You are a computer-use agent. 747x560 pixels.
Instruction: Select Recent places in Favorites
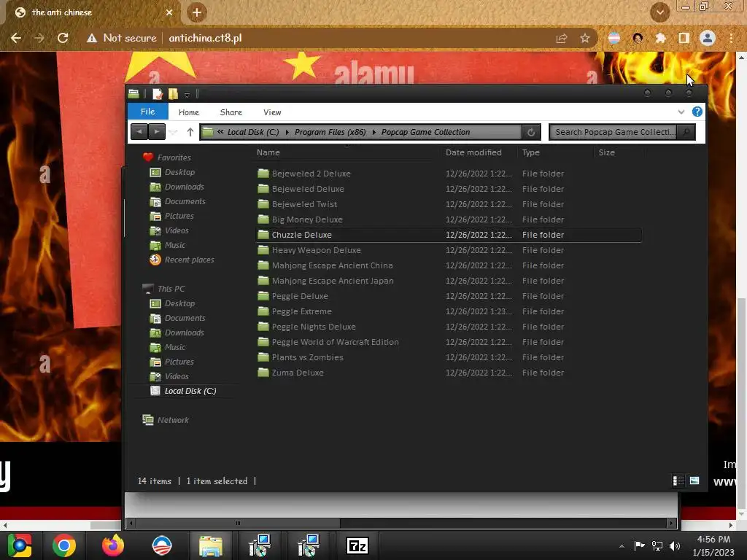pos(189,260)
